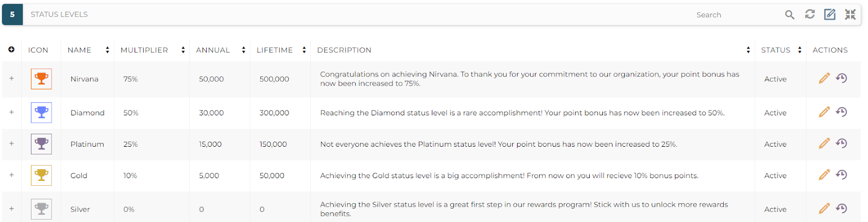Open the edit panel icon in header
868x222 pixels.
point(829,15)
